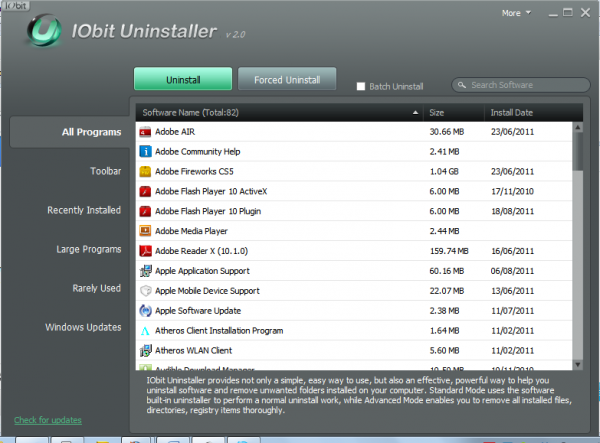Click the scrollbar down arrow
Screen dimensions: 600x443
coord(578,365)
